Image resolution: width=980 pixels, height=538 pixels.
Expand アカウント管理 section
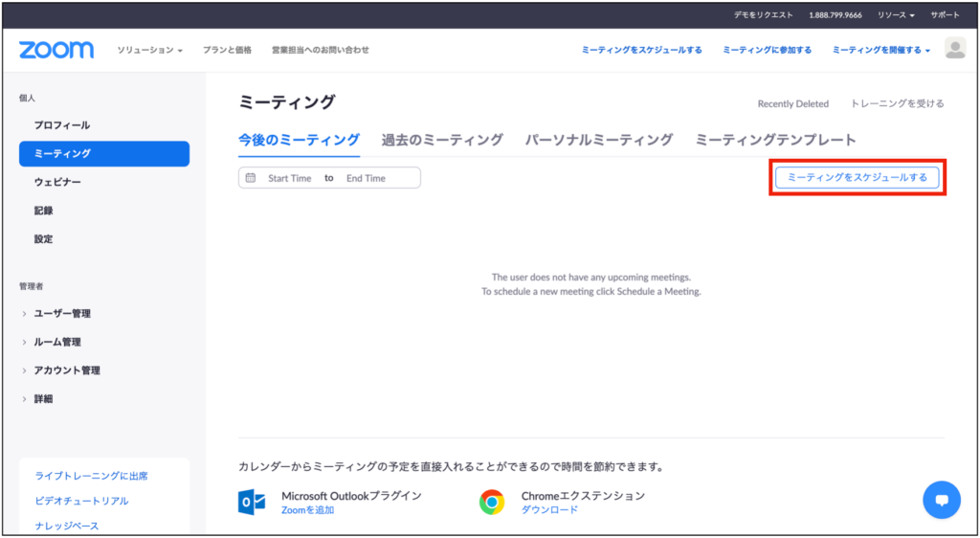[x=66, y=370]
